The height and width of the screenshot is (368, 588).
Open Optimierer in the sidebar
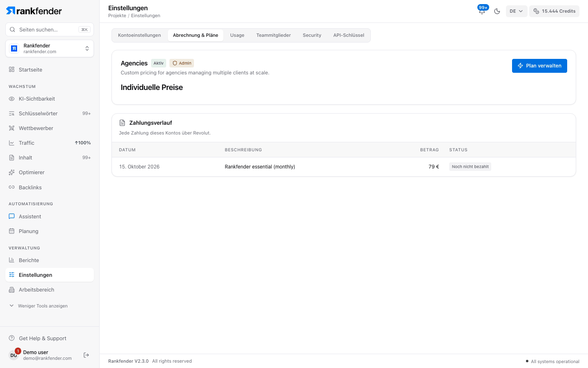pos(49,172)
